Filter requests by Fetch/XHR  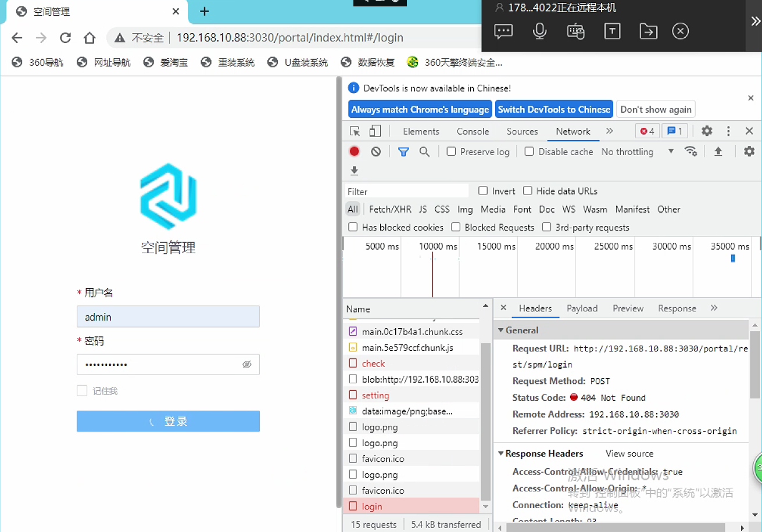pyautogui.click(x=390, y=209)
